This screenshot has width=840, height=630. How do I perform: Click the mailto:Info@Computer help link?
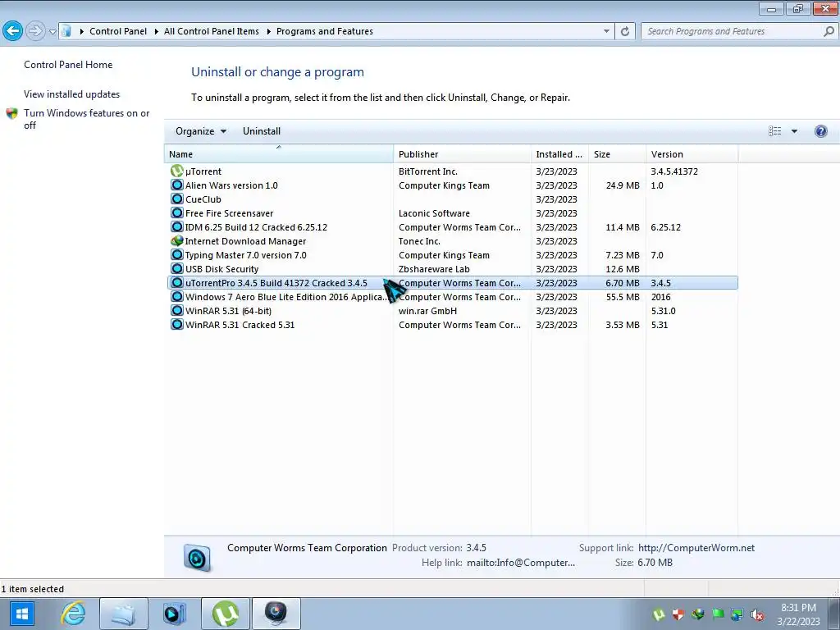point(521,563)
